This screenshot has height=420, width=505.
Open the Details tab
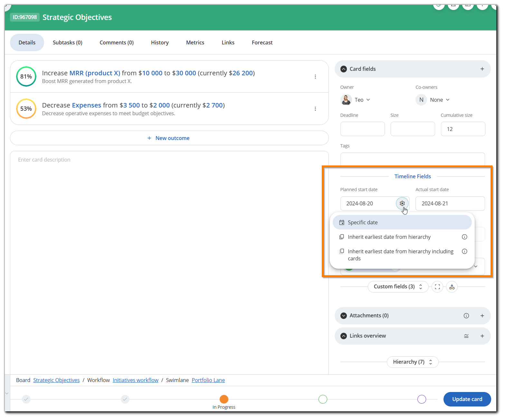(x=27, y=42)
